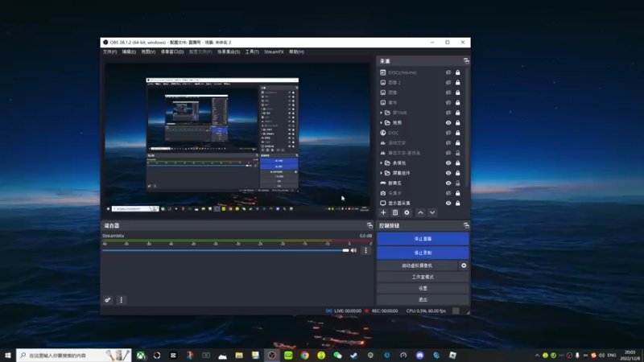Expand the 表情包 group

click(381, 163)
